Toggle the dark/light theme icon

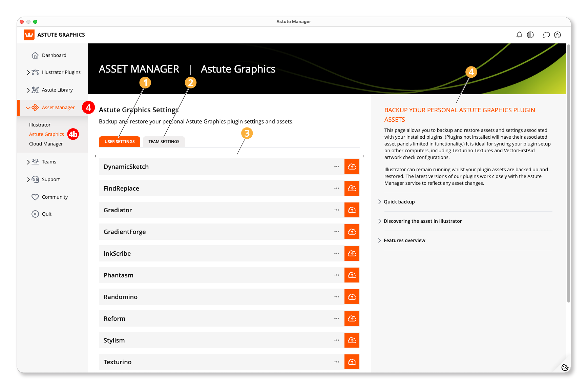530,35
